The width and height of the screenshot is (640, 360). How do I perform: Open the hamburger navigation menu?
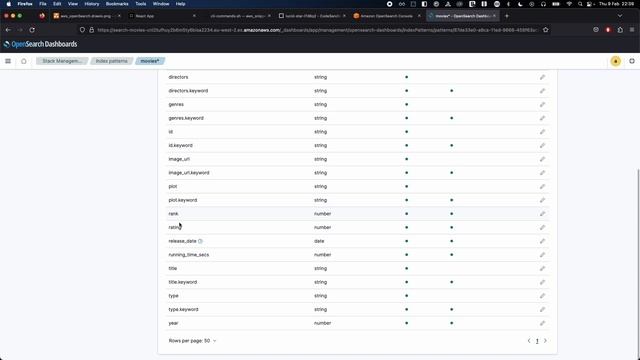8,61
